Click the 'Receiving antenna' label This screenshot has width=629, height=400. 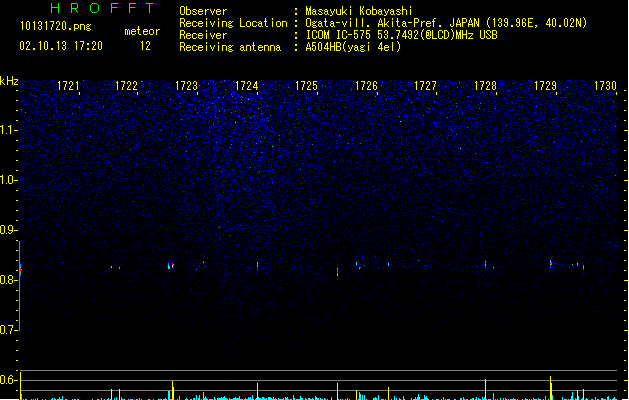(x=230, y=47)
